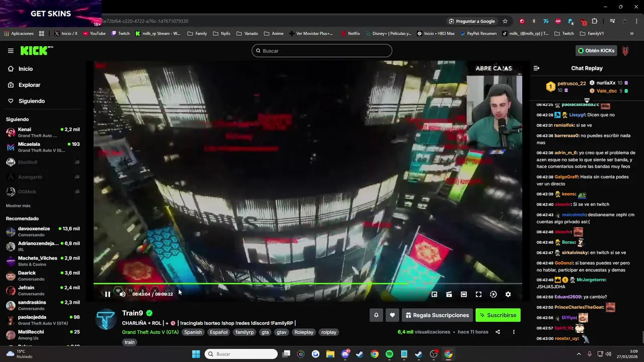Toggle notification bell for Train9
Viewport: 644px width, 362px height.
click(x=376, y=315)
